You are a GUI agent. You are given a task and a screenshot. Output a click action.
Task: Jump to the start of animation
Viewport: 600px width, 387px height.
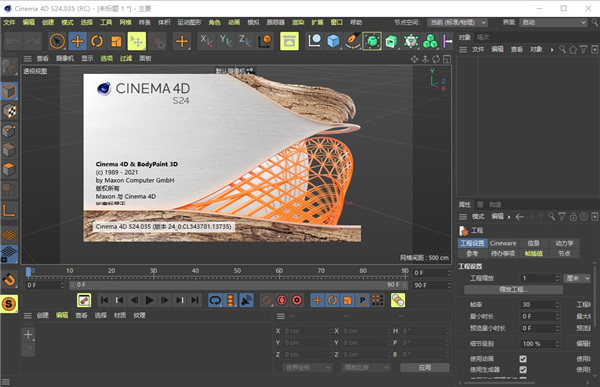pyautogui.click(x=104, y=300)
